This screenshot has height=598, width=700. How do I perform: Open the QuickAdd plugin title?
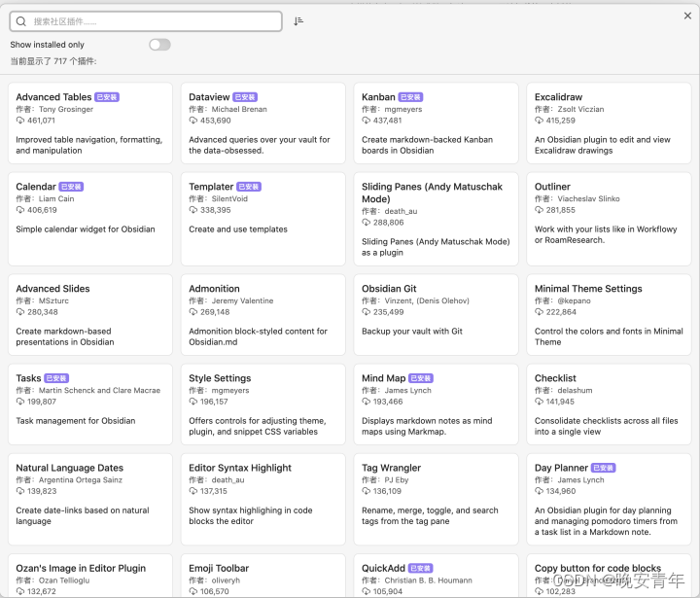(x=383, y=568)
